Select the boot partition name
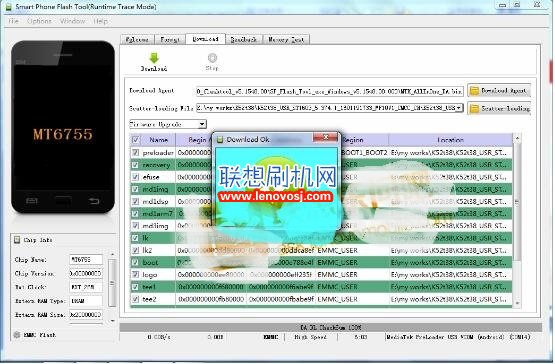The width and height of the screenshot is (555, 364). coord(150,262)
